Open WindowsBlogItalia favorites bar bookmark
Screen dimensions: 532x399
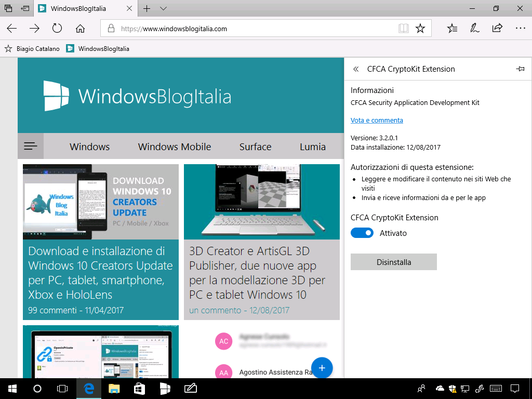[98, 48]
